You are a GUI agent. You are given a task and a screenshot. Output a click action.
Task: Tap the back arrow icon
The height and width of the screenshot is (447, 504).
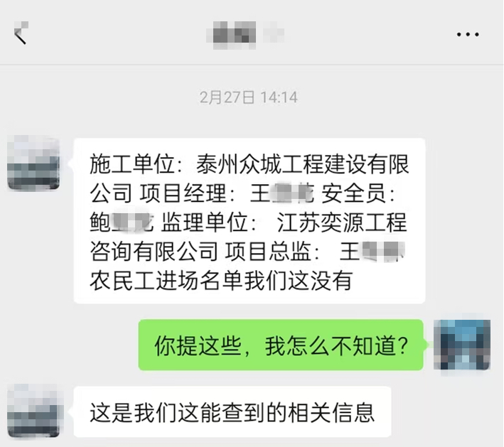21,33
